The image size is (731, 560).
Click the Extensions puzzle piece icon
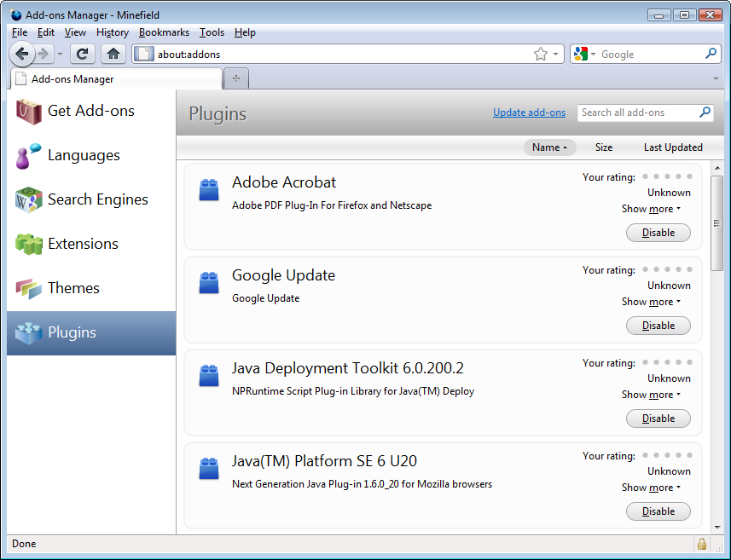pyautogui.click(x=28, y=244)
